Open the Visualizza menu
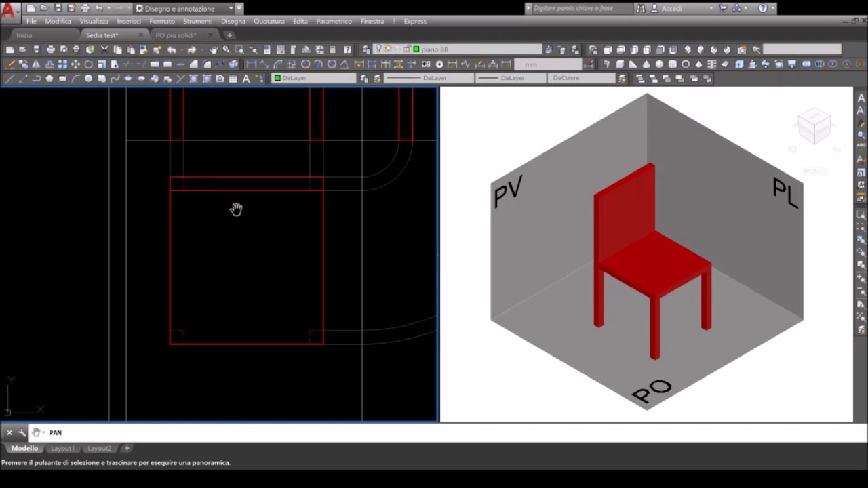The image size is (868, 488). pos(94,21)
